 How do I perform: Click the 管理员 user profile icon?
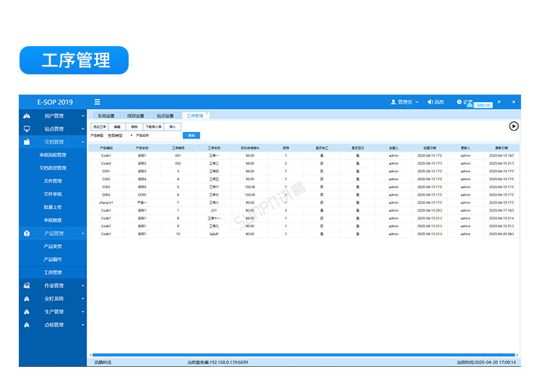tap(393, 102)
